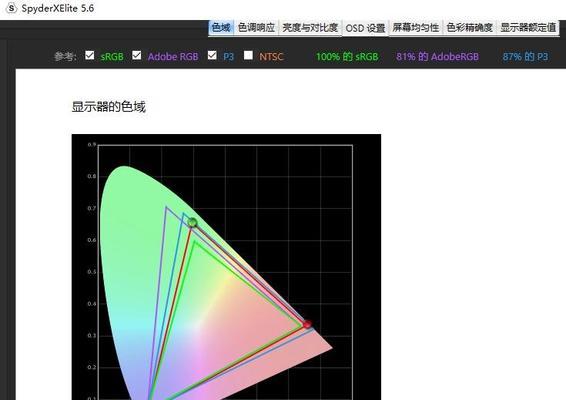Click the Adobe RGB label text
This screenshot has height=400, width=566.
173,57
